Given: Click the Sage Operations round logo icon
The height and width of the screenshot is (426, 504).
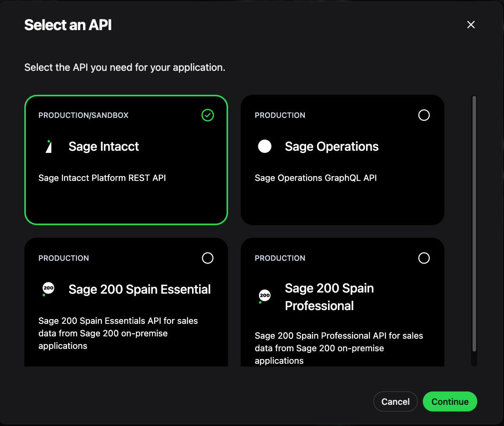Looking at the screenshot, I should (x=265, y=146).
